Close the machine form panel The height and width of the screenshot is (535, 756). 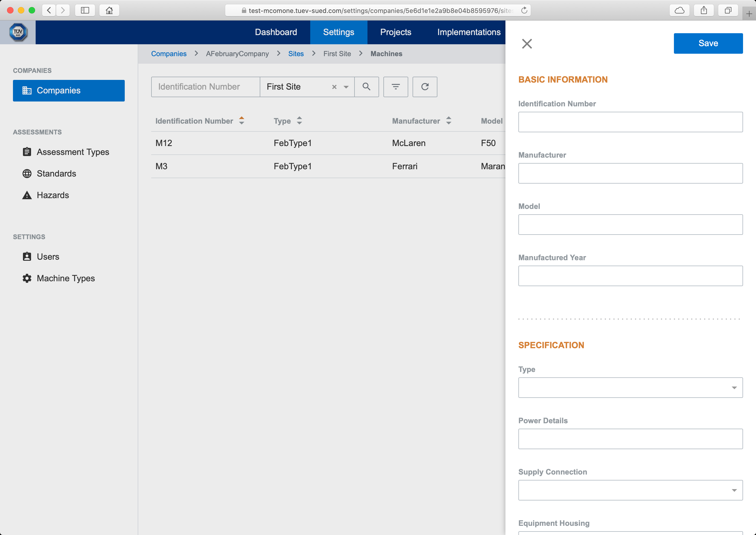[526, 43]
